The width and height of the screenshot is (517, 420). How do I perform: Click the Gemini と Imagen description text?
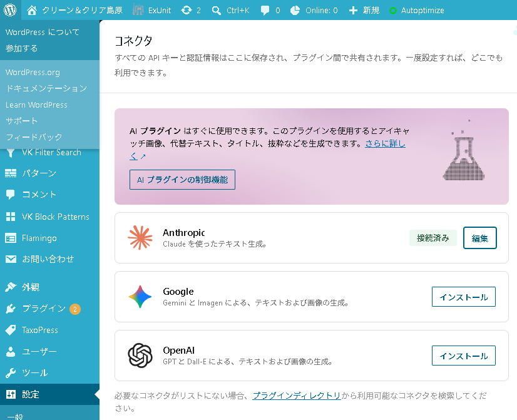pos(256,302)
